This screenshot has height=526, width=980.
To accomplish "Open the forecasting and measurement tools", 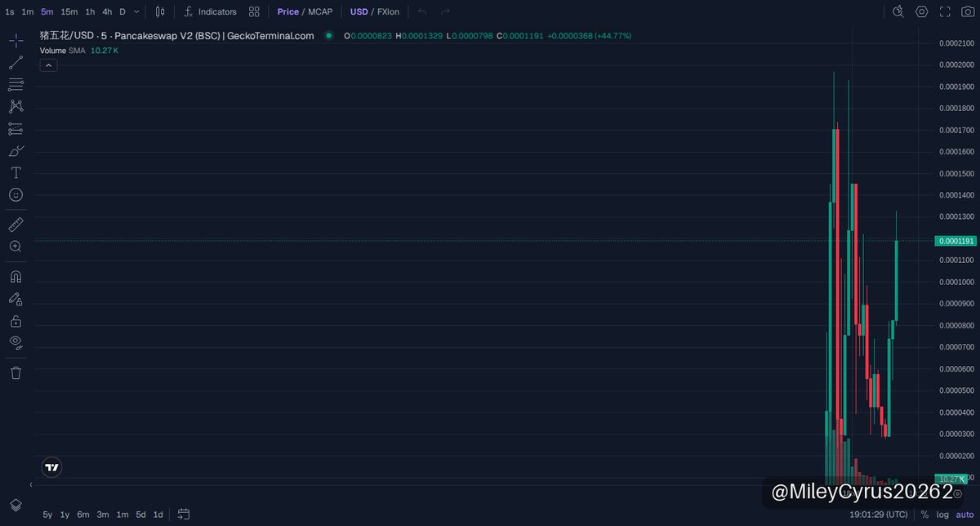I will click(16, 128).
